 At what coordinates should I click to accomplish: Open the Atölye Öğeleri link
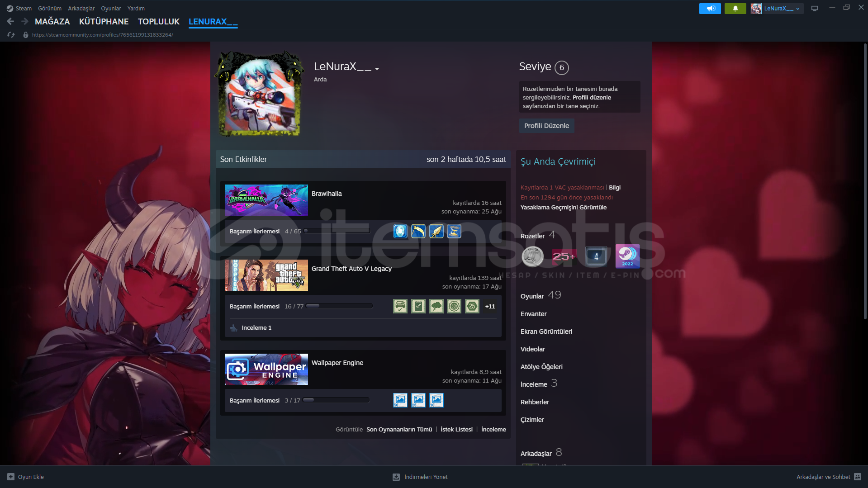541,367
